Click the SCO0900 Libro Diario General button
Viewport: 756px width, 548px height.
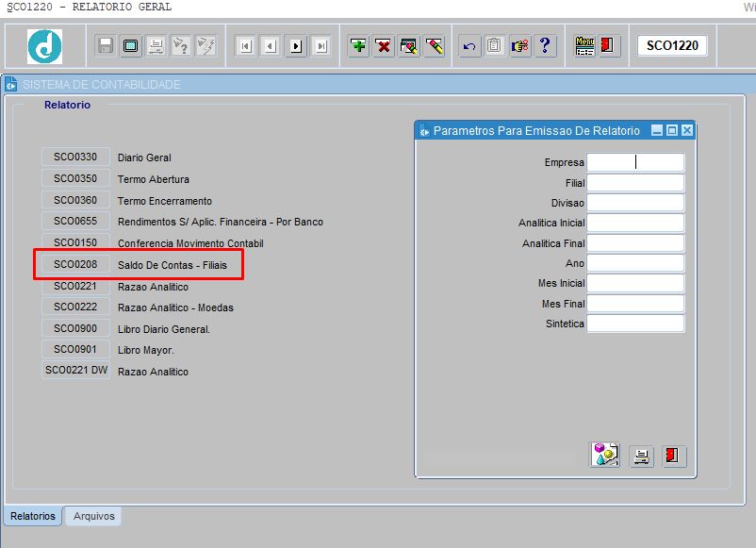pos(75,328)
